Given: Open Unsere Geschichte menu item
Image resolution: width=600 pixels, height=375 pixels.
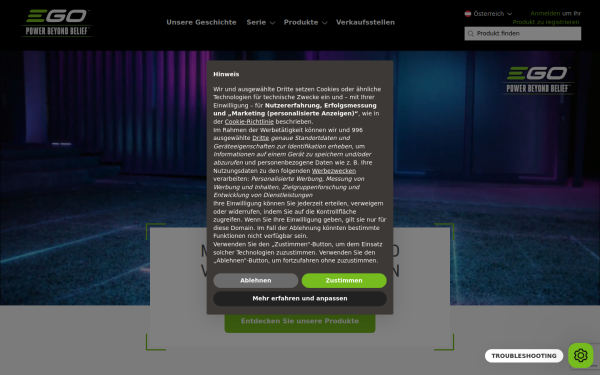Looking at the screenshot, I should pos(201,22).
